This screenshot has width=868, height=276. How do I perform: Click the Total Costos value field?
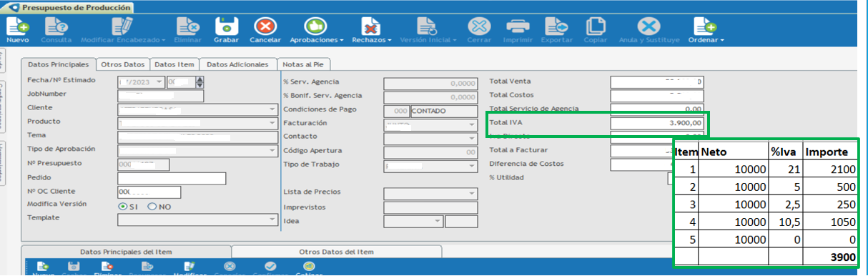click(657, 96)
